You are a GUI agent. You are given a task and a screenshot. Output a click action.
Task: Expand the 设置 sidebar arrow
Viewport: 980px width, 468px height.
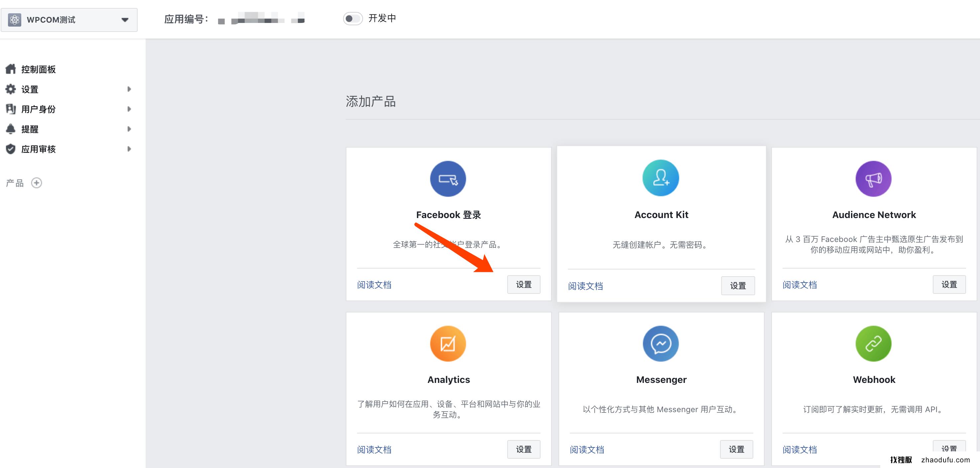pos(129,89)
